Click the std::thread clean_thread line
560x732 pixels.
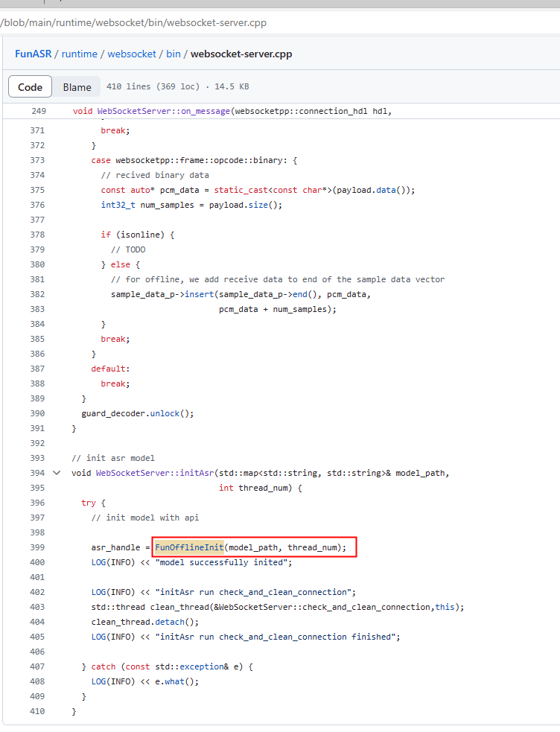pyautogui.click(x=278, y=607)
